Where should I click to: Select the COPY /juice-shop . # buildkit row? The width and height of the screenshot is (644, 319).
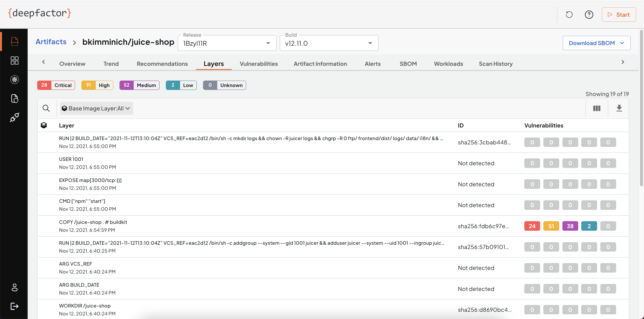[333, 226]
